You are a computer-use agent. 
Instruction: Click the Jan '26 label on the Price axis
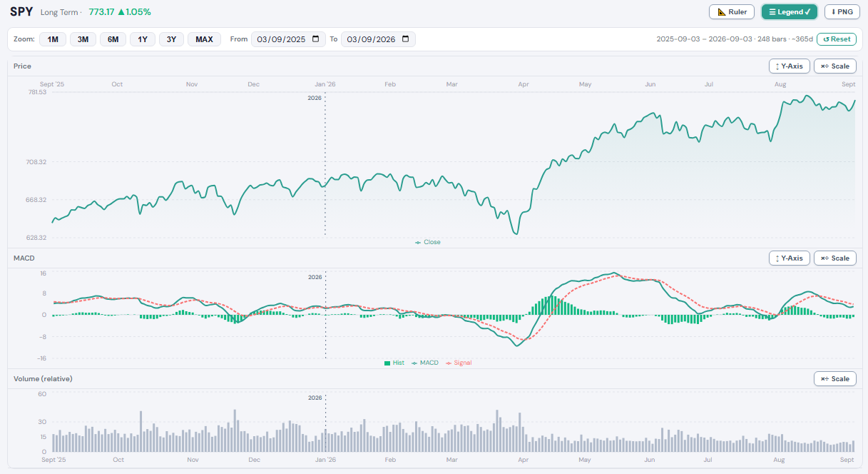point(325,84)
